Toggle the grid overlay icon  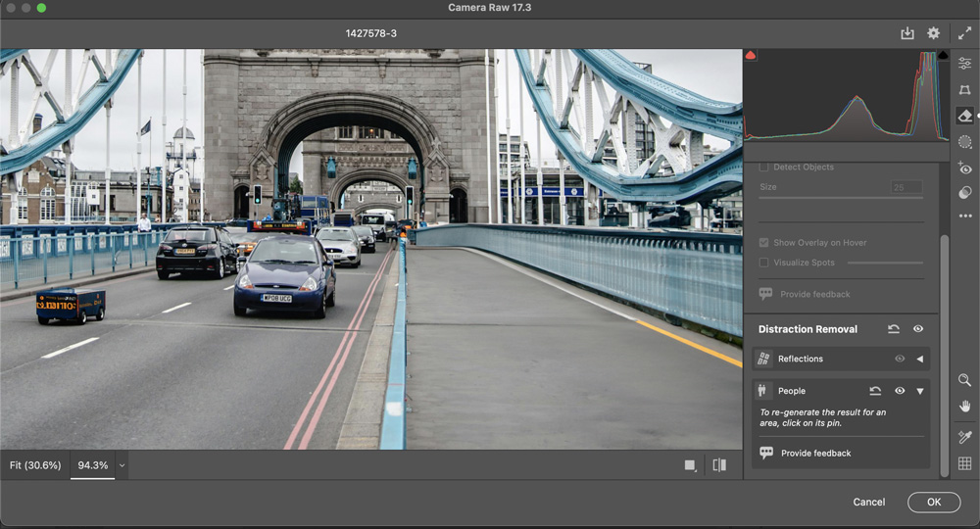point(964,463)
